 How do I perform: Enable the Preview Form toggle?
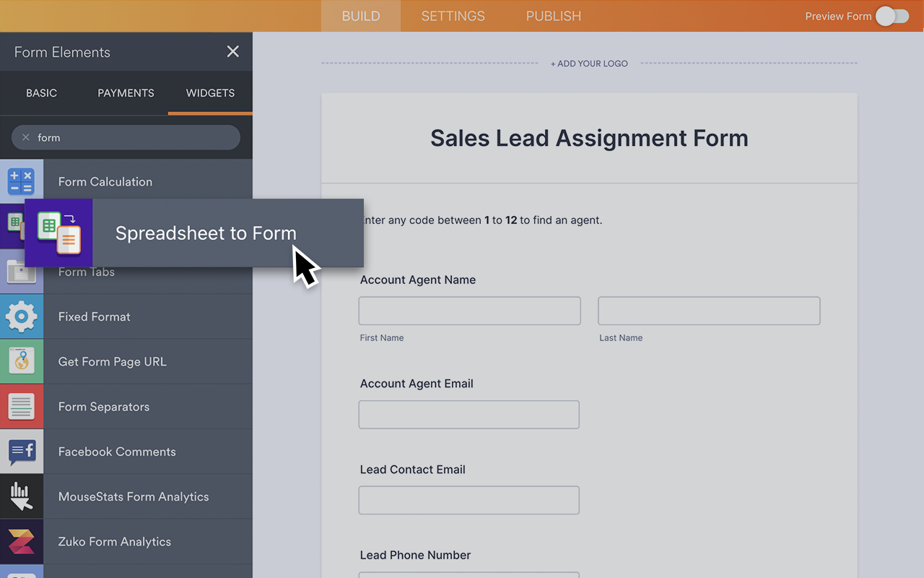click(x=892, y=16)
